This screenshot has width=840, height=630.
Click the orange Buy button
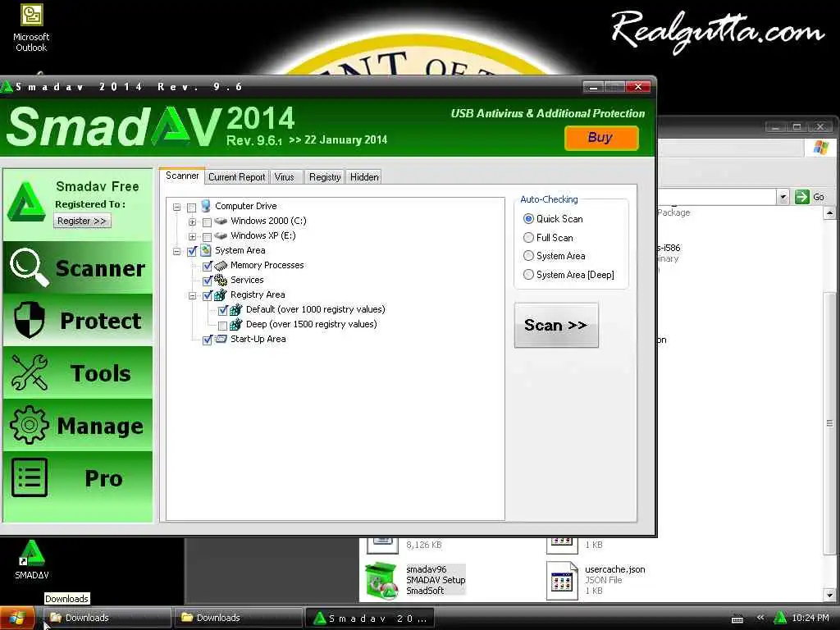click(601, 138)
